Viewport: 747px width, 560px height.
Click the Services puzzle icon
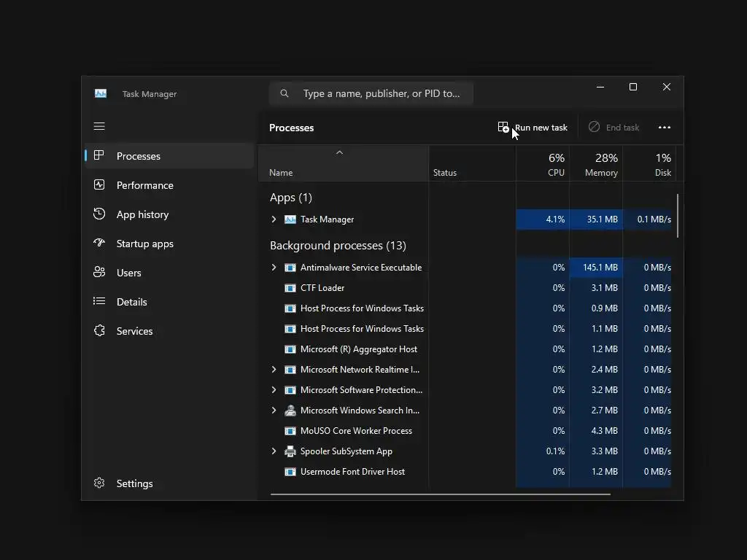click(x=99, y=330)
